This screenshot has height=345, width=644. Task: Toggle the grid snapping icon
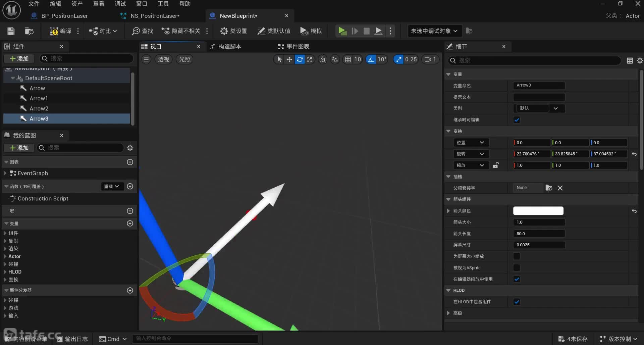pos(348,59)
